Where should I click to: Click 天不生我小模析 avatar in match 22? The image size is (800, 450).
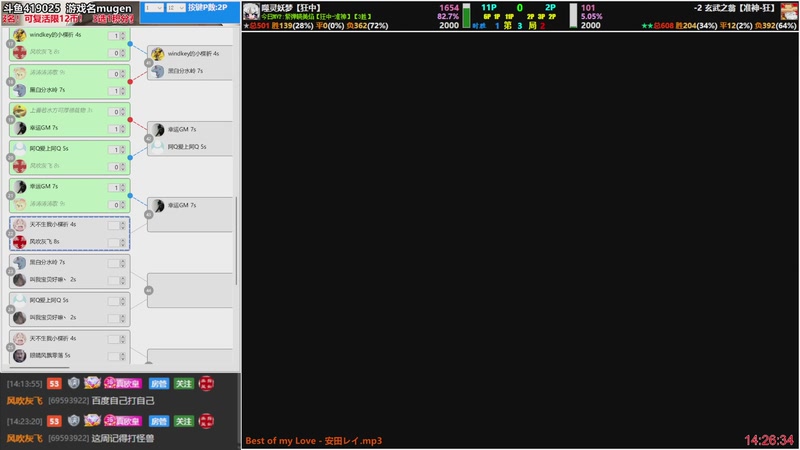19,225
